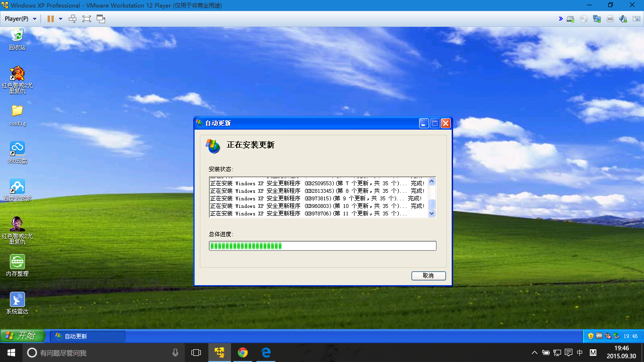
Task: Minimize the VMware Player window
Action: pos(588,5)
